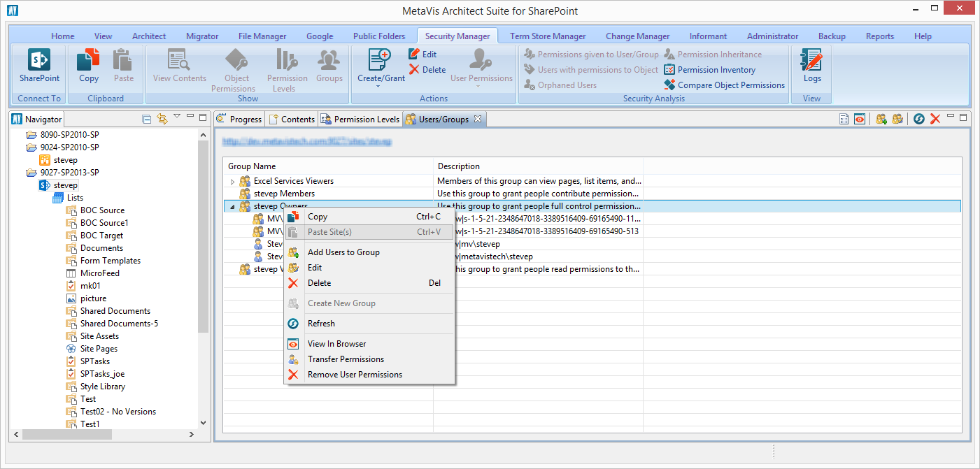Click the Delete button in Actions group
Viewport: 980px width, 469px height.
coord(427,70)
